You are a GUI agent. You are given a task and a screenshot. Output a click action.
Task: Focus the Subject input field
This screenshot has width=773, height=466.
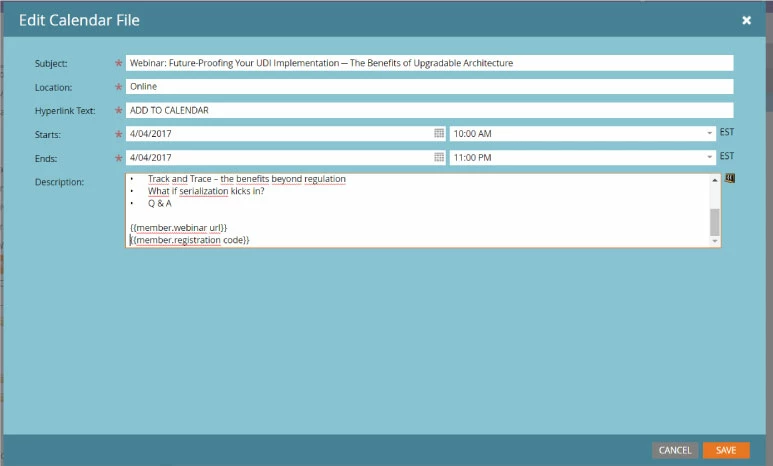pos(429,63)
